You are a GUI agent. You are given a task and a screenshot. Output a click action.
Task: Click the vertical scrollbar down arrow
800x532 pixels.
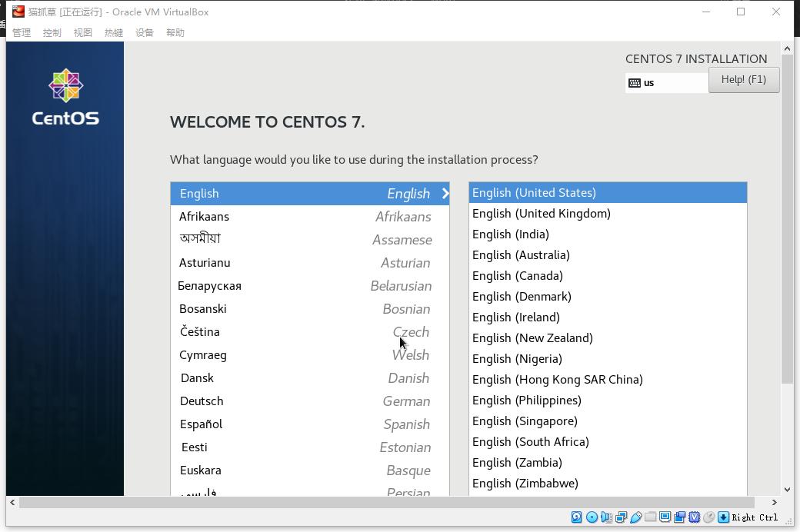pyautogui.click(x=787, y=490)
